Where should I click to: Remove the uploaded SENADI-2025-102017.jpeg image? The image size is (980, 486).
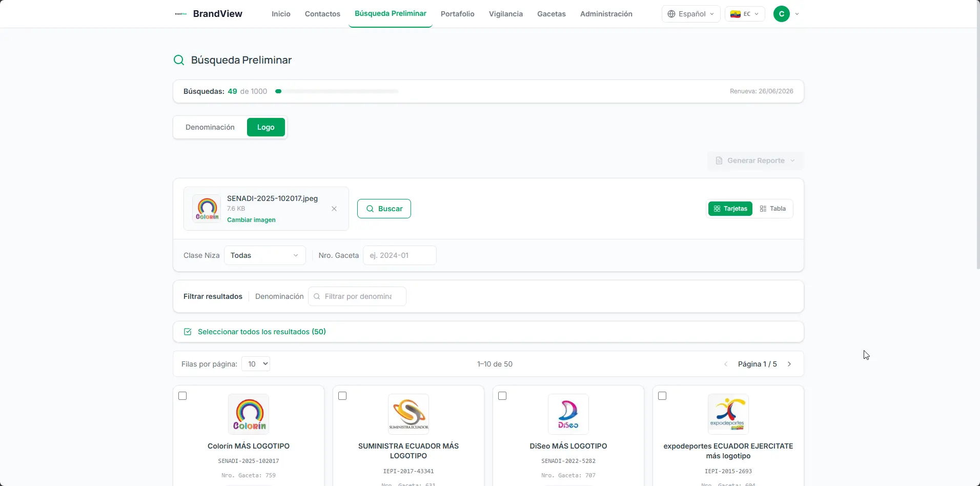[334, 209]
